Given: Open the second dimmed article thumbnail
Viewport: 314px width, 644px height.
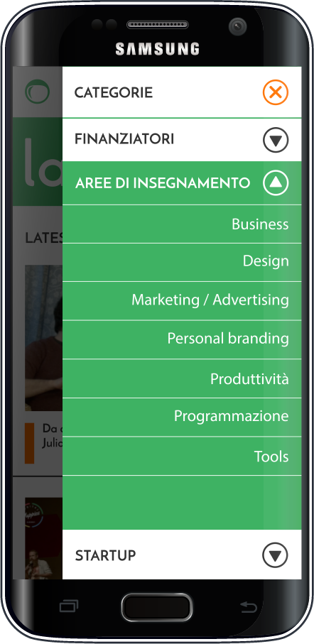Looking at the screenshot, I should (x=43, y=538).
